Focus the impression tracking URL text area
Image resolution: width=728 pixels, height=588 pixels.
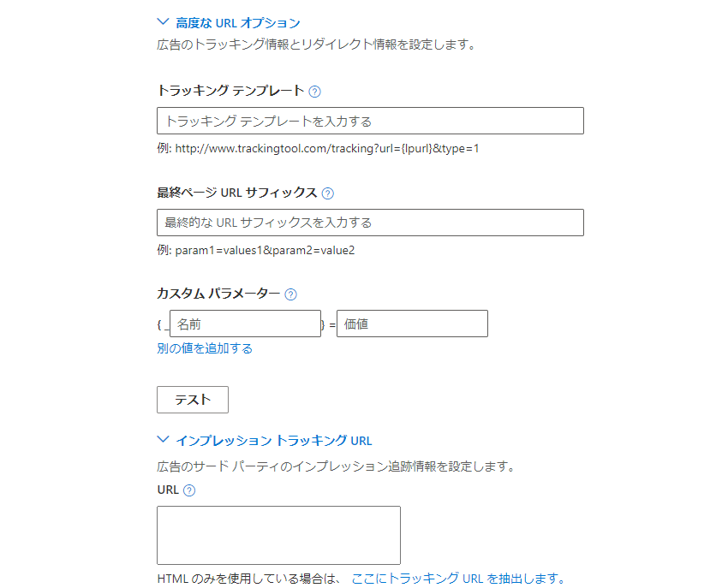[278, 535]
